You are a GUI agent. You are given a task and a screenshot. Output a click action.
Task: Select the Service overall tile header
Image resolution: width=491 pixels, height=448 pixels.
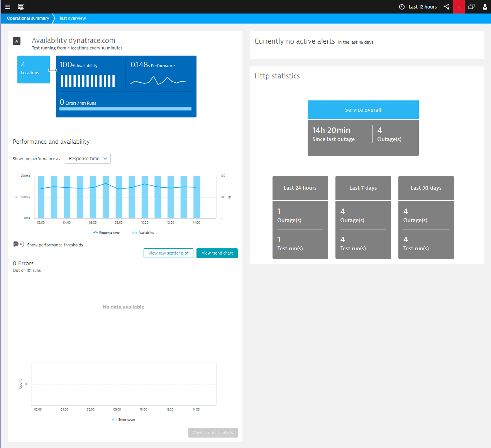[x=363, y=110]
